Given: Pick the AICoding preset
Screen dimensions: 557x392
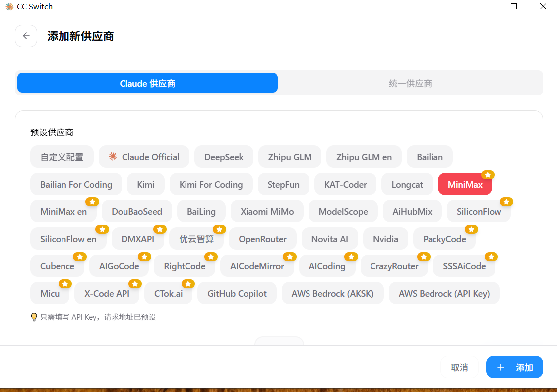Looking at the screenshot, I should click(x=327, y=266).
